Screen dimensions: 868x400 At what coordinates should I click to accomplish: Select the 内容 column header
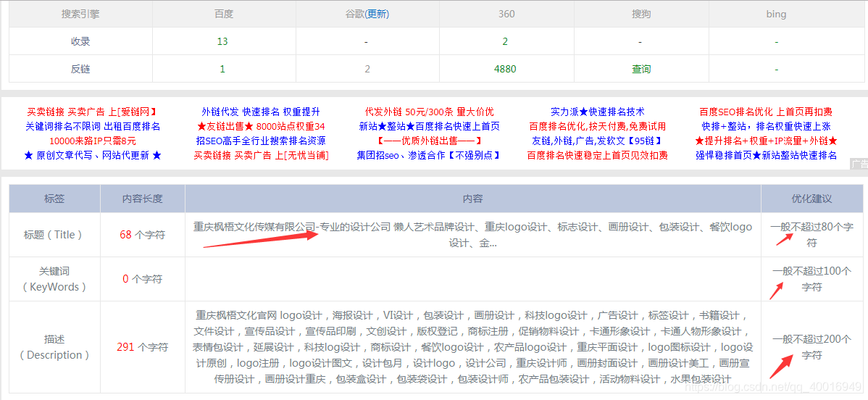pos(472,199)
